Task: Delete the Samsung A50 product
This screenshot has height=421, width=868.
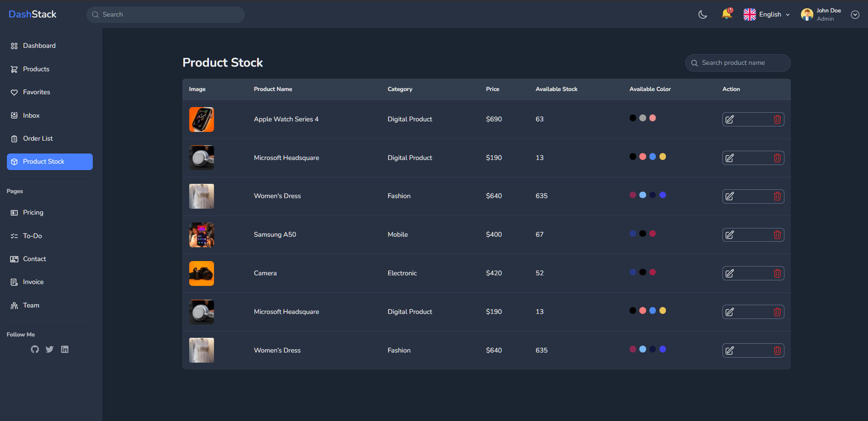Action: point(777,234)
